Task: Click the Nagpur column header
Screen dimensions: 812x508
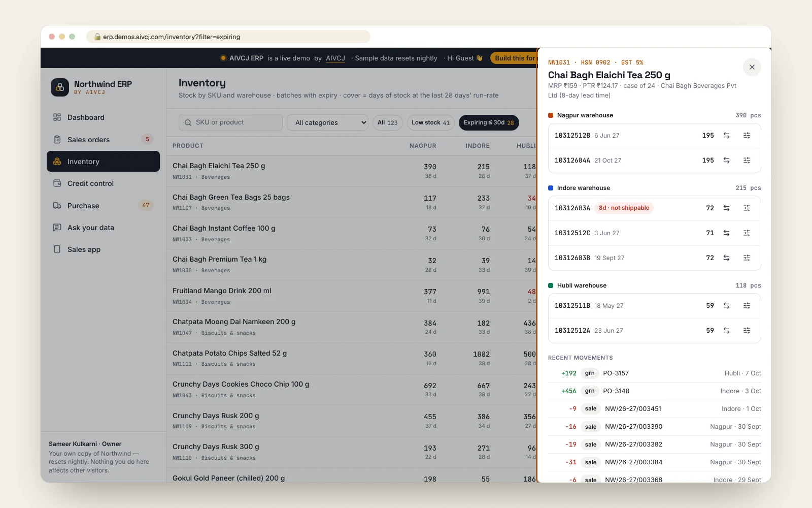Action: (x=423, y=146)
